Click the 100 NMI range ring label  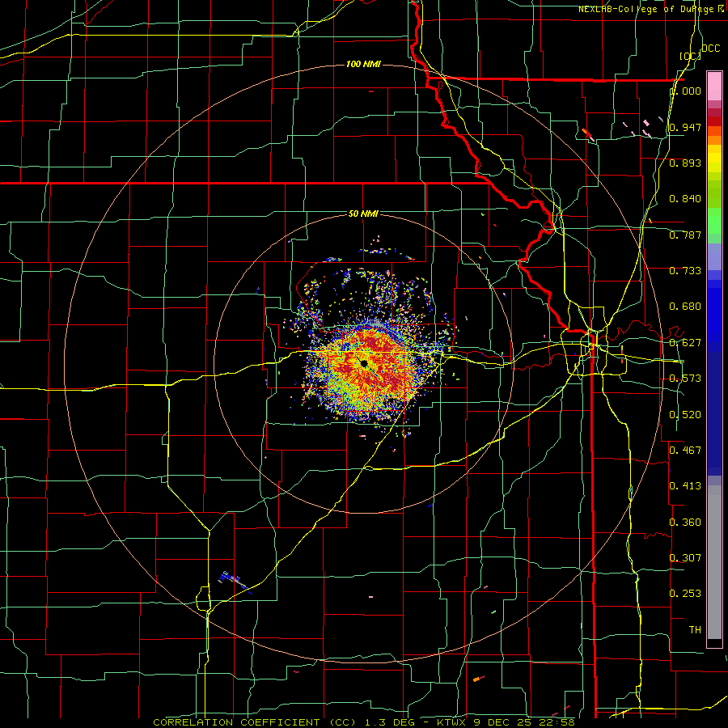pyautogui.click(x=363, y=64)
